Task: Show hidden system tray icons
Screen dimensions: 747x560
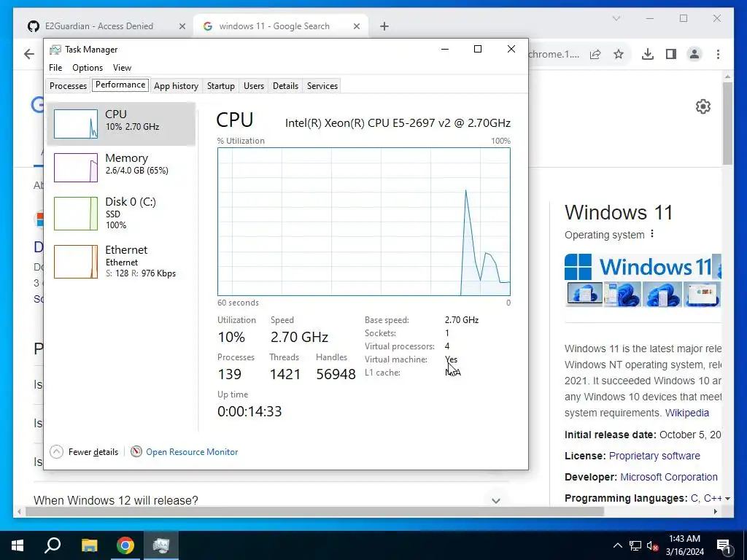Action: [x=617, y=545]
